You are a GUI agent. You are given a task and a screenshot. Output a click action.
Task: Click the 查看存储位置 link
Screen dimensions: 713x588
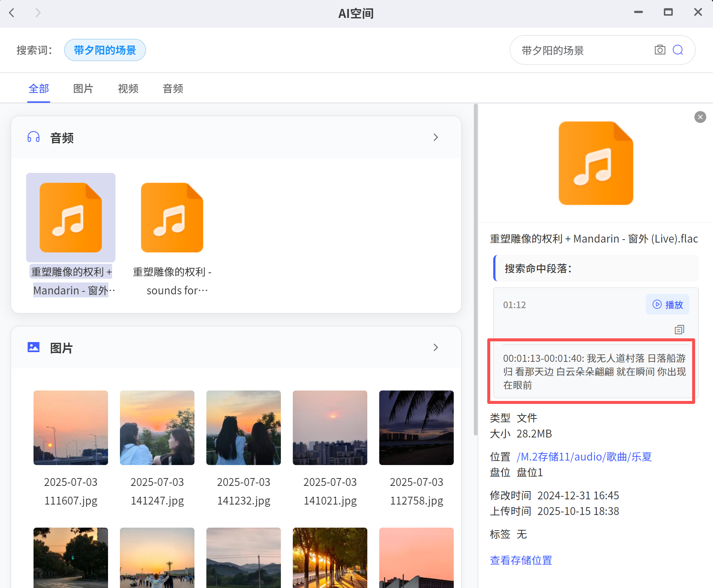(x=521, y=560)
